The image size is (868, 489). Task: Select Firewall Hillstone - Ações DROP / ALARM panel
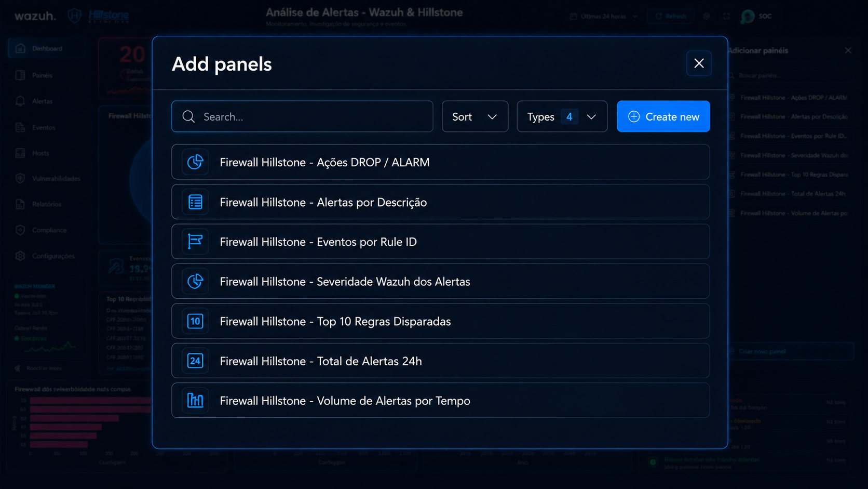click(x=441, y=162)
